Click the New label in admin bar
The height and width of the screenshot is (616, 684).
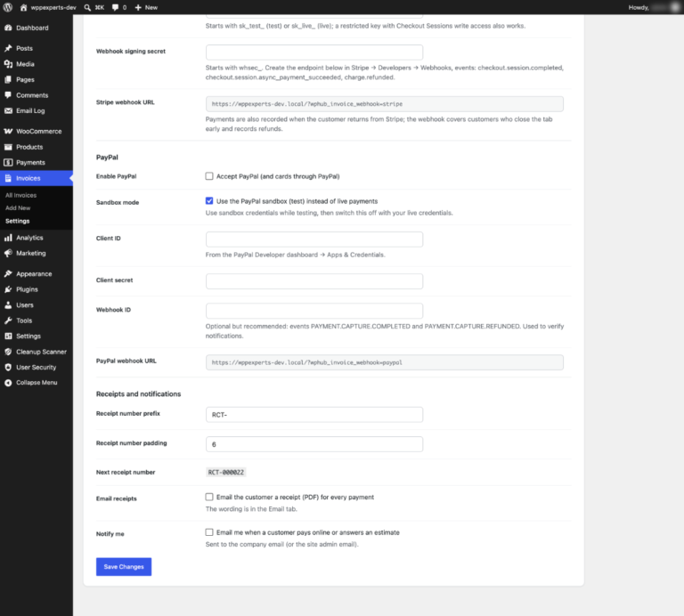tap(151, 7)
